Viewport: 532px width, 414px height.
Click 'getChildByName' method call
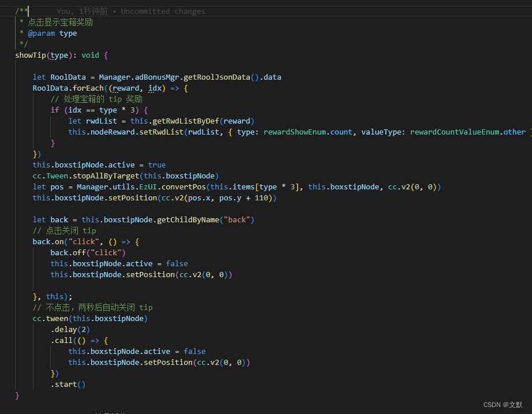(x=188, y=220)
